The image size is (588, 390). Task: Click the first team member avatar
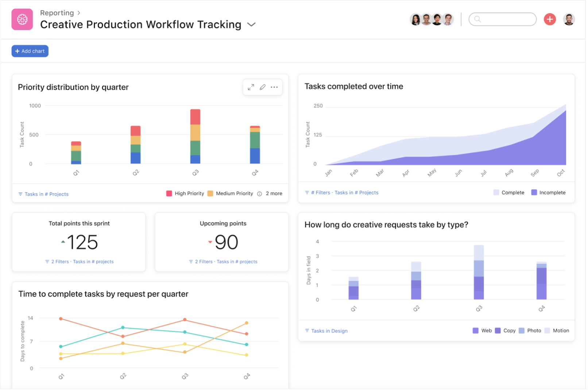415,19
